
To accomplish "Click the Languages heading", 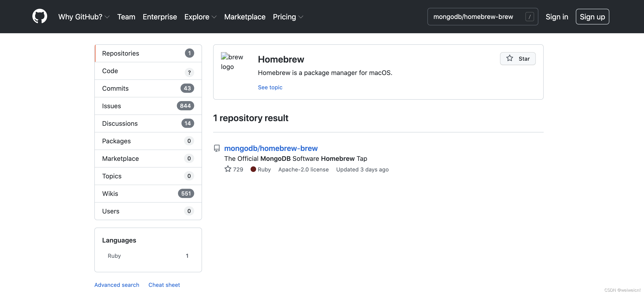I will click(x=119, y=240).
